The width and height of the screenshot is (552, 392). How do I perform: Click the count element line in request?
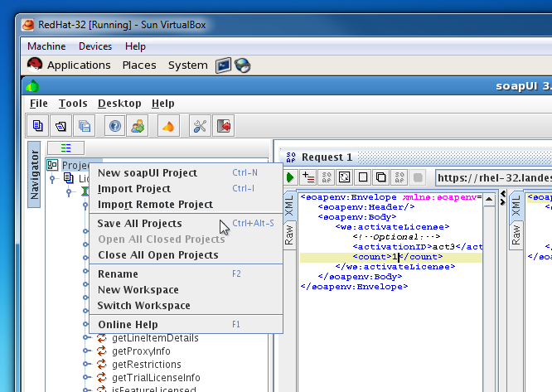pyautogui.click(x=390, y=257)
